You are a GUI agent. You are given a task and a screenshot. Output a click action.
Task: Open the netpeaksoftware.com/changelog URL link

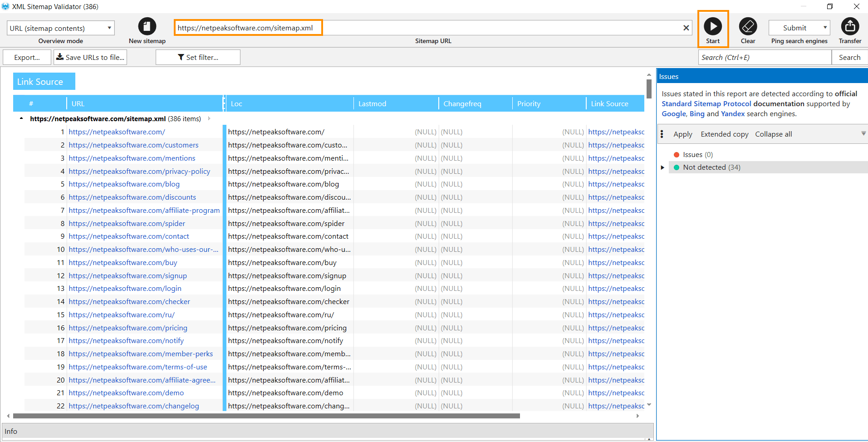[134, 406]
